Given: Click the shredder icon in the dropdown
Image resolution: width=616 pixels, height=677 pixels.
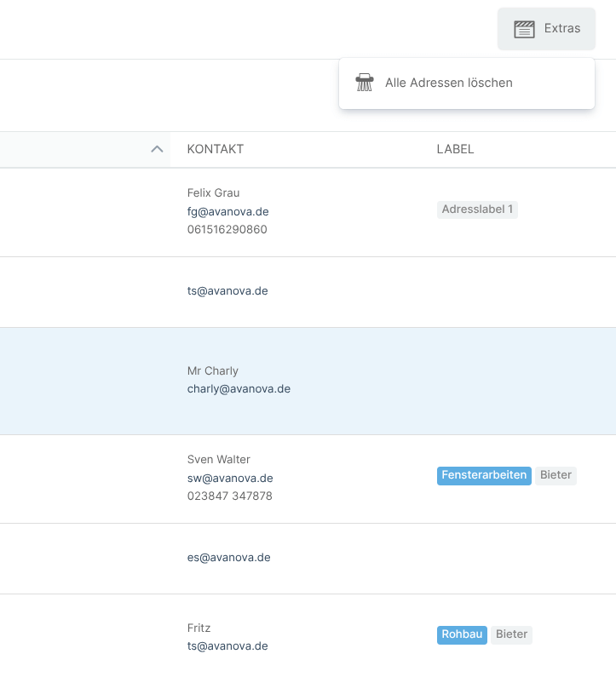Looking at the screenshot, I should tap(365, 83).
